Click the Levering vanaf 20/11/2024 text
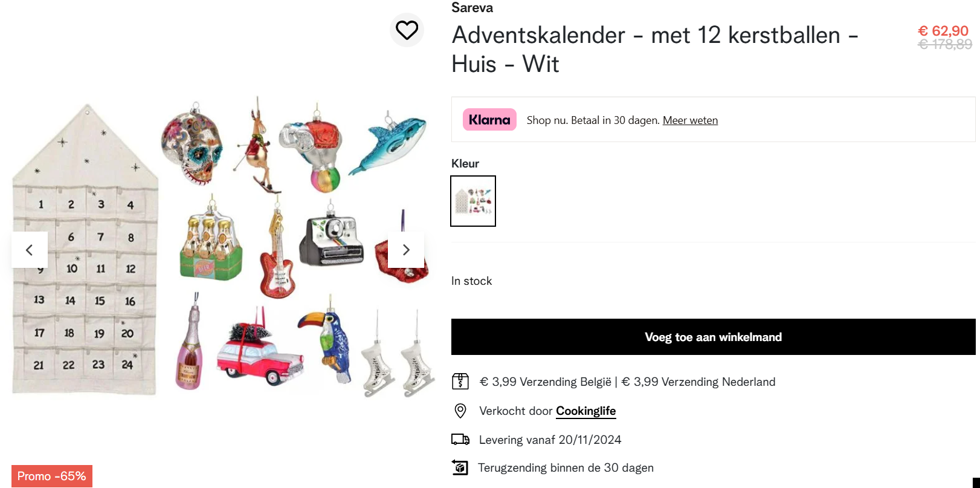 click(550, 440)
